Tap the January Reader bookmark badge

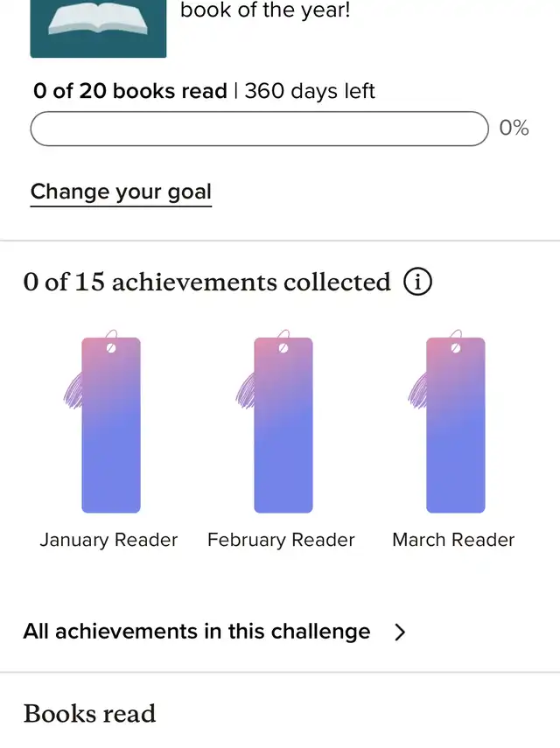point(111,425)
